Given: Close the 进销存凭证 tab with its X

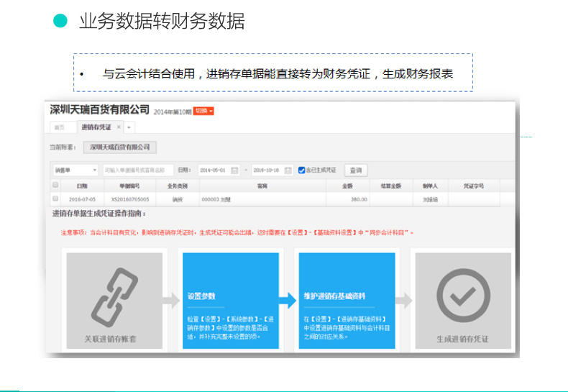Looking at the screenshot, I should 119,127.
